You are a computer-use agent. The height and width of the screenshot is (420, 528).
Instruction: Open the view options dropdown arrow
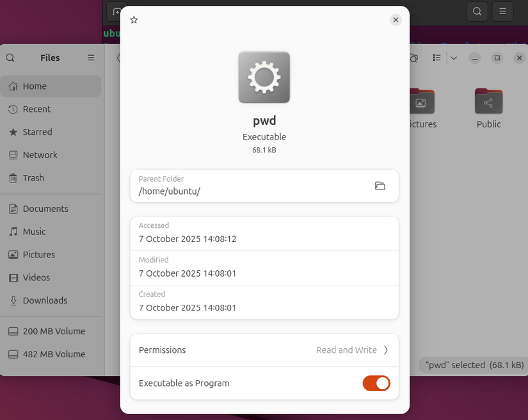(454, 58)
